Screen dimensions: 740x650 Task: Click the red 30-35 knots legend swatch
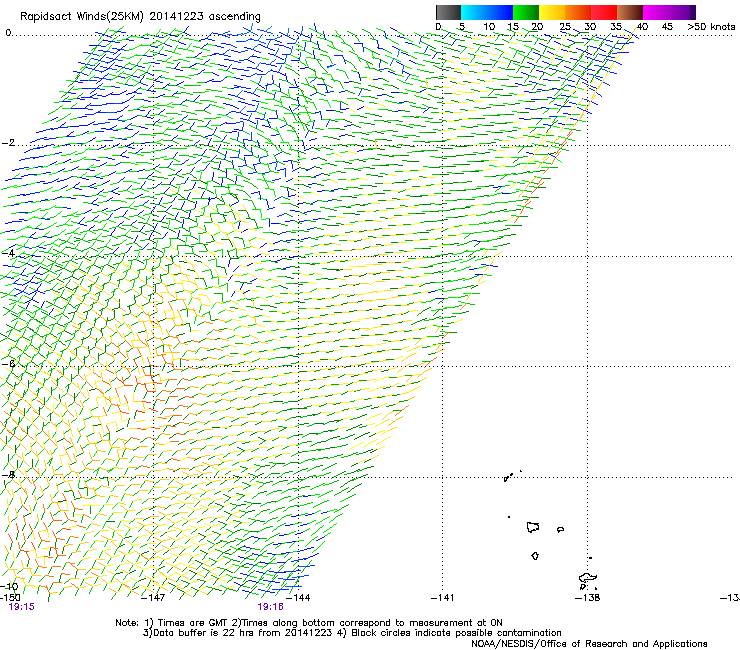(604, 12)
